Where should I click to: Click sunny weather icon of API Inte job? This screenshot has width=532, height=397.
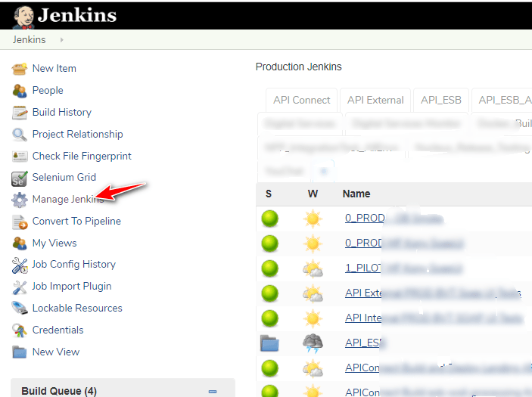coord(313,318)
